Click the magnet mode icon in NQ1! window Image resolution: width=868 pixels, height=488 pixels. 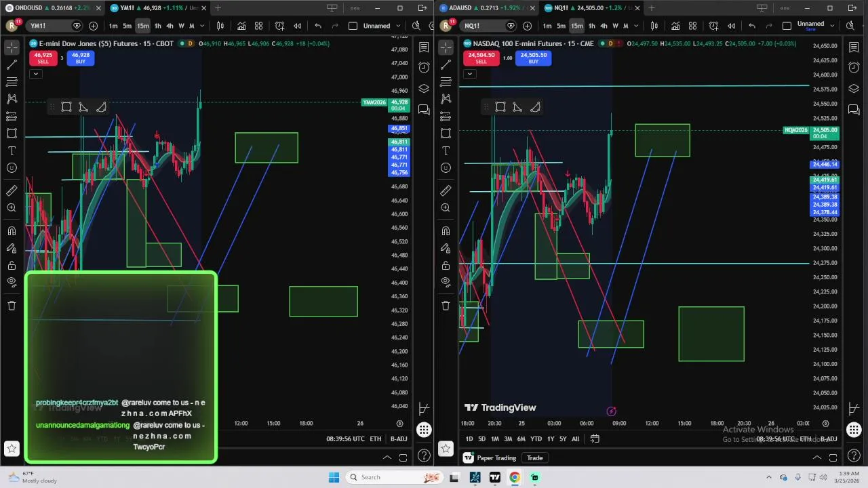(446, 231)
